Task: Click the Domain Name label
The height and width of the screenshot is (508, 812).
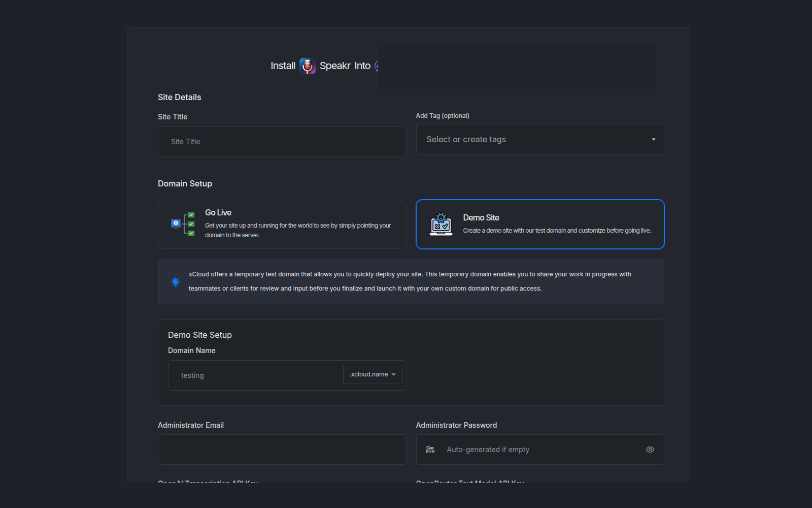Action: pyautogui.click(x=192, y=351)
